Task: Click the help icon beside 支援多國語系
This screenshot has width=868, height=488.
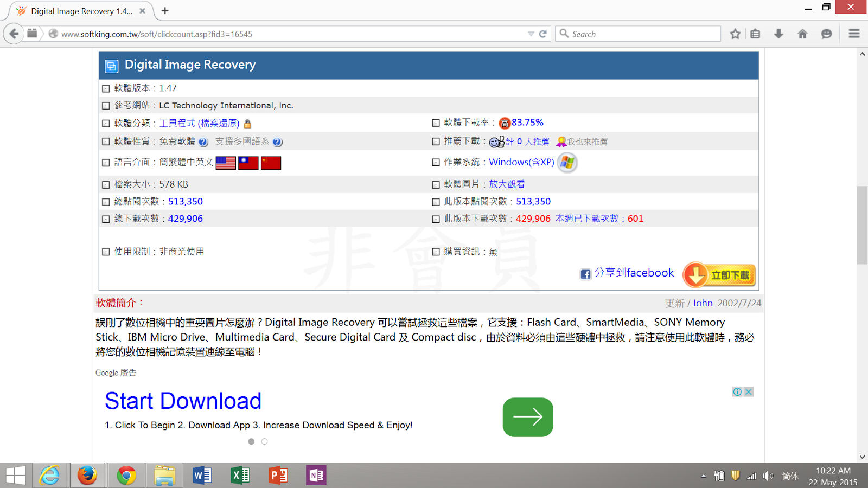Action: 277,142
